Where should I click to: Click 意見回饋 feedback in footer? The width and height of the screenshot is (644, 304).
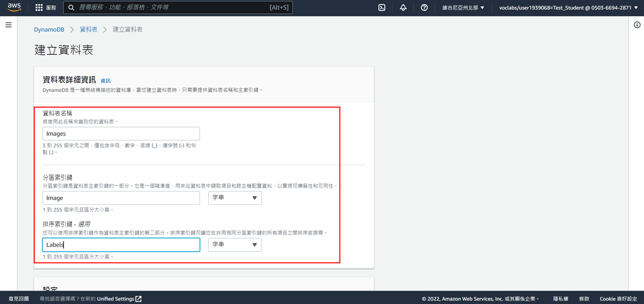click(19, 299)
